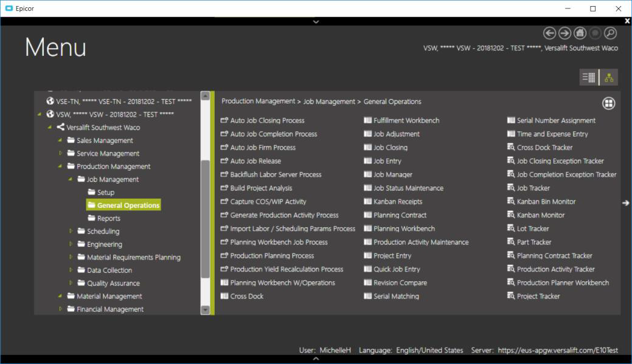Open the Build Project Analysis icon
This screenshot has width=632, height=364.
click(224, 188)
